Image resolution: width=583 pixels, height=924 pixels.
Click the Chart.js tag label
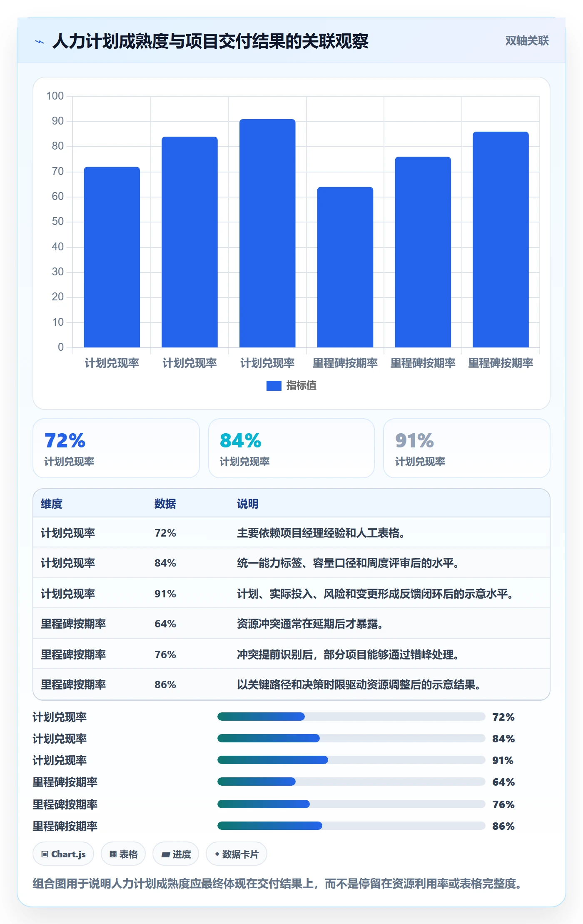point(68,854)
